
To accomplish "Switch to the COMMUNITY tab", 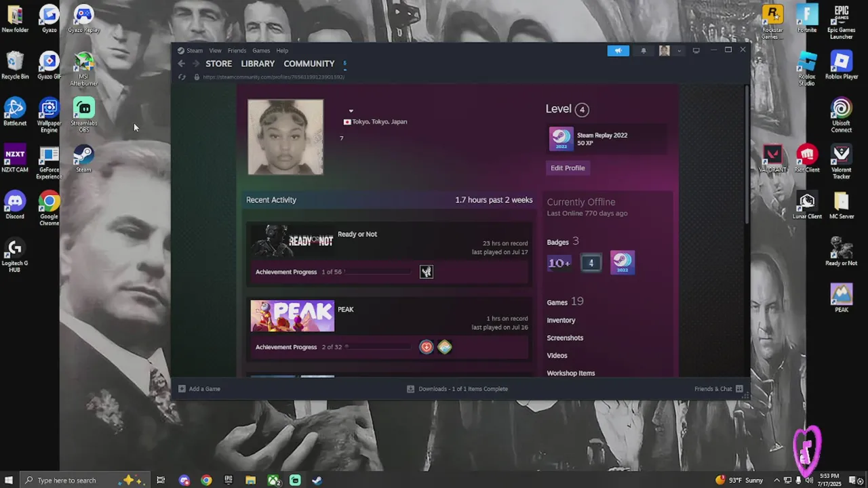I will (x=309, y=64).
